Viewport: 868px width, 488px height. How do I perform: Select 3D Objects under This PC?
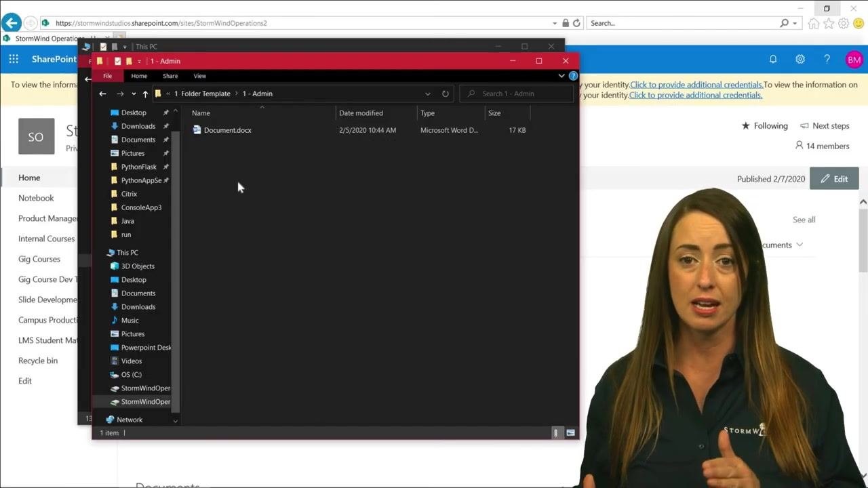[x=138, y=266]
